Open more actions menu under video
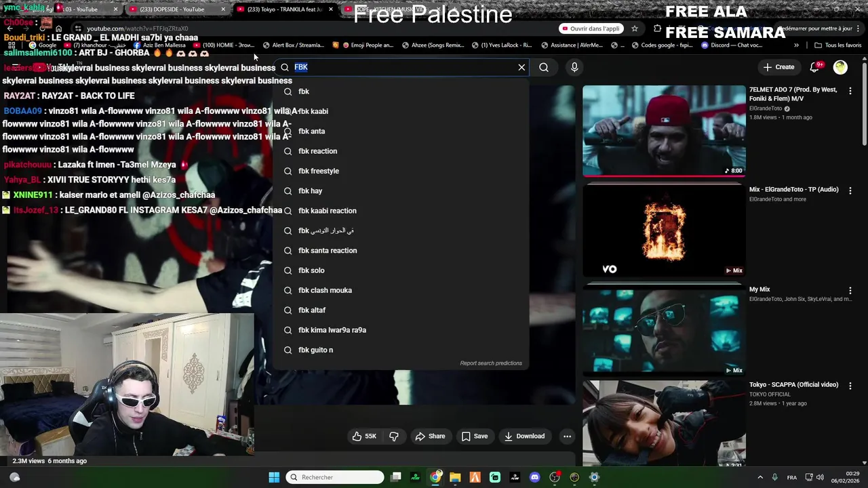868x488 pixels. click(x=567, y=436)
